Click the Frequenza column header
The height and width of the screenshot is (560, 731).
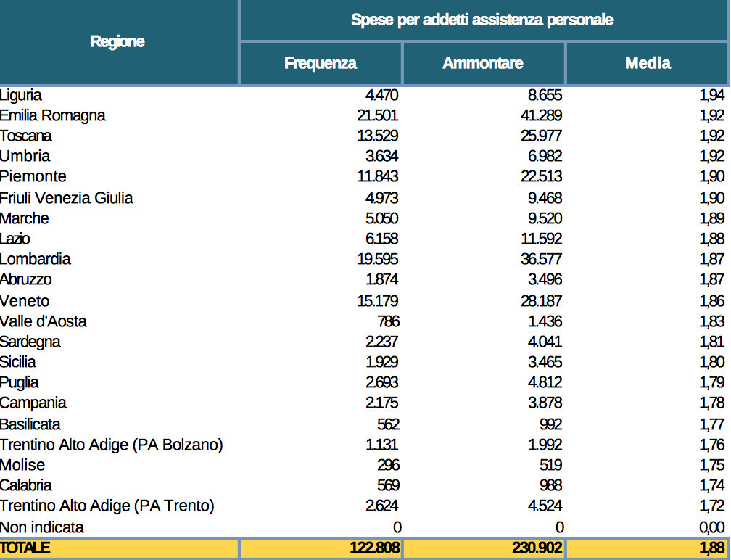[321, 63]
